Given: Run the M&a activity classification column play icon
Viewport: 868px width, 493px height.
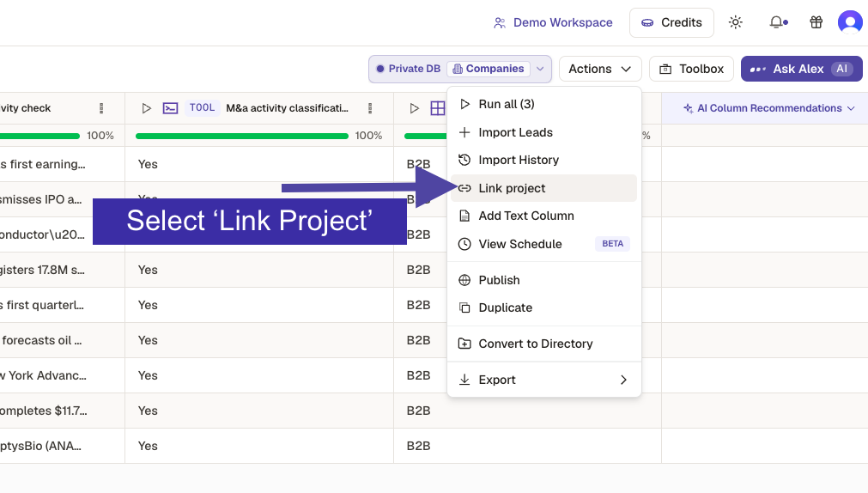Looking at the screenshot, I should tap(146, 108).
